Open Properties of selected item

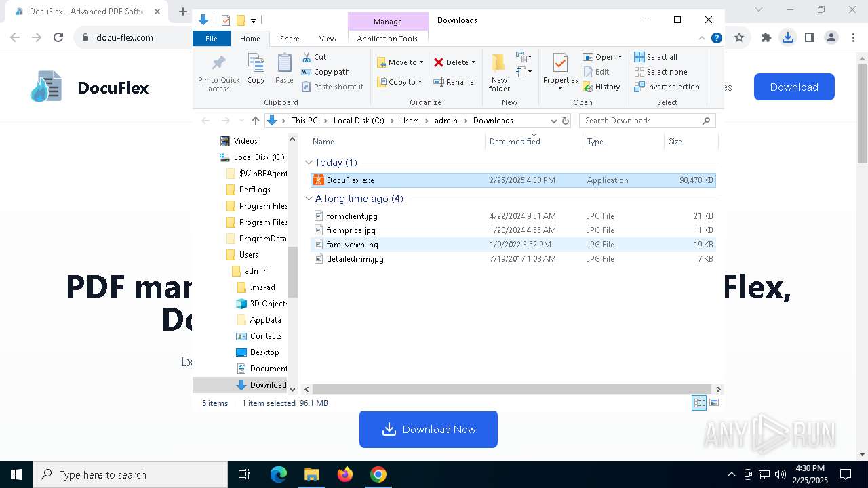coord(560,73)
